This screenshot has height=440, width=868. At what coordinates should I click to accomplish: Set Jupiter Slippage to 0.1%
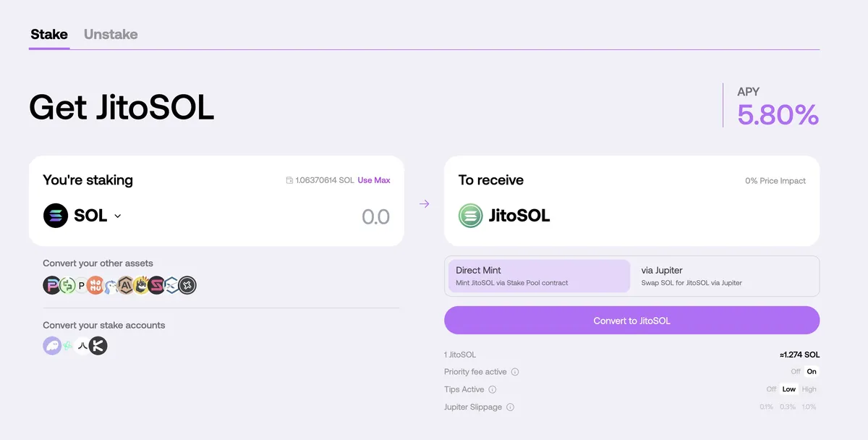click(x=767, y=407)
